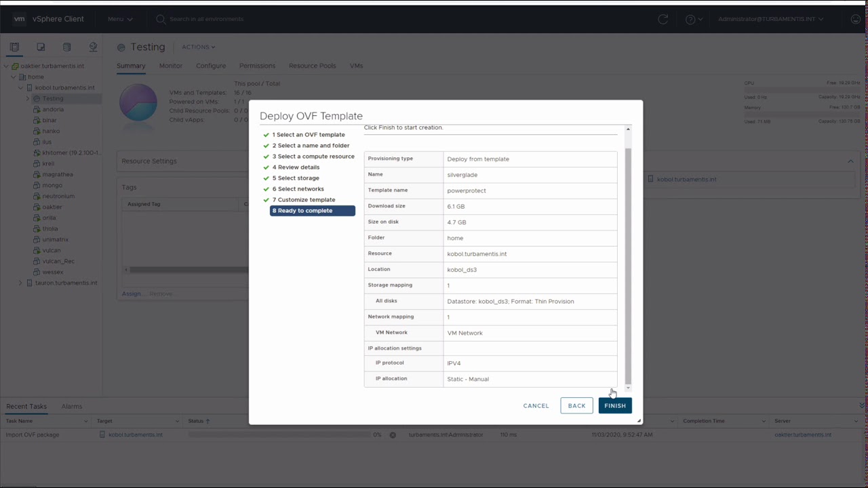Open the Recent Tasks tab
This screenshot has height=488, width=868.
coord(26,406)
